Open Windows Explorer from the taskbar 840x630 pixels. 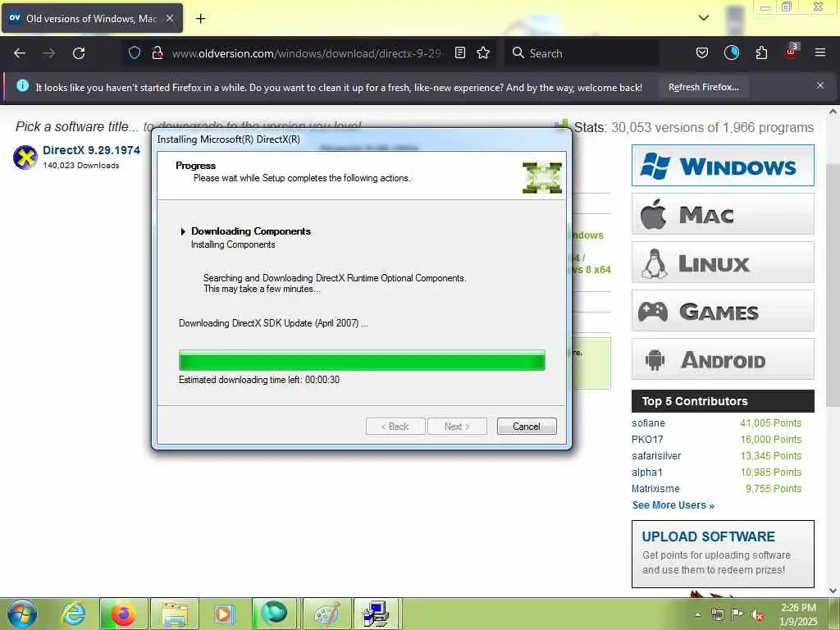(175, 614)
